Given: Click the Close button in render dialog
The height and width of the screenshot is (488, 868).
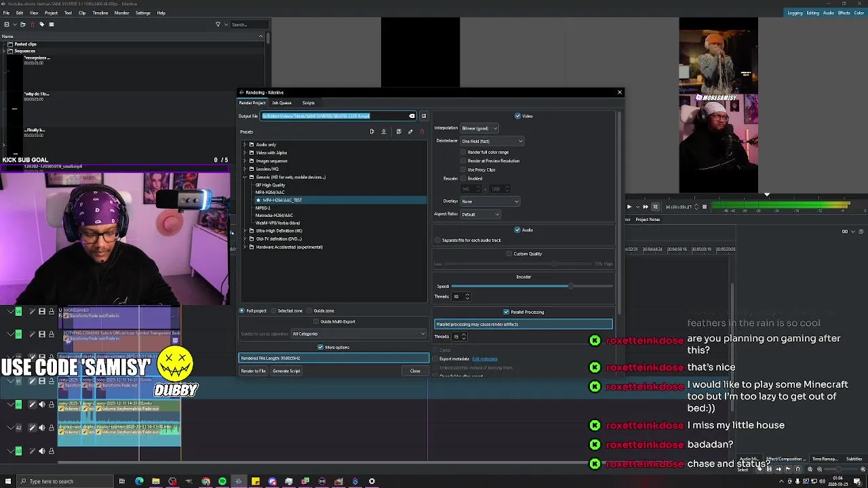Looking at the screenshot, I should click(415, 371).
